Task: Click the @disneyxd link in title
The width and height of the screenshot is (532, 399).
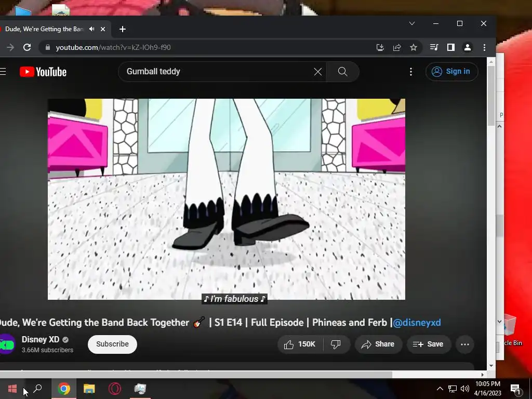Action: click(x=417, y=322)
